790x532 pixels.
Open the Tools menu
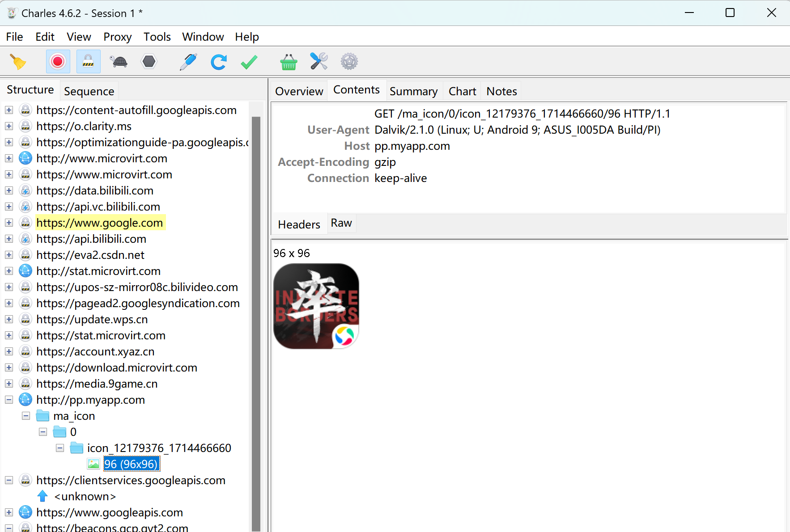(157, 37)
